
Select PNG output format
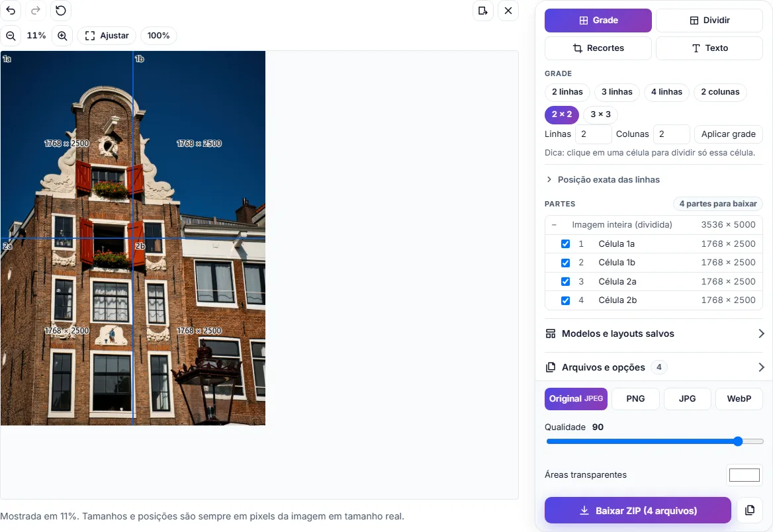[x=635, y=399]
